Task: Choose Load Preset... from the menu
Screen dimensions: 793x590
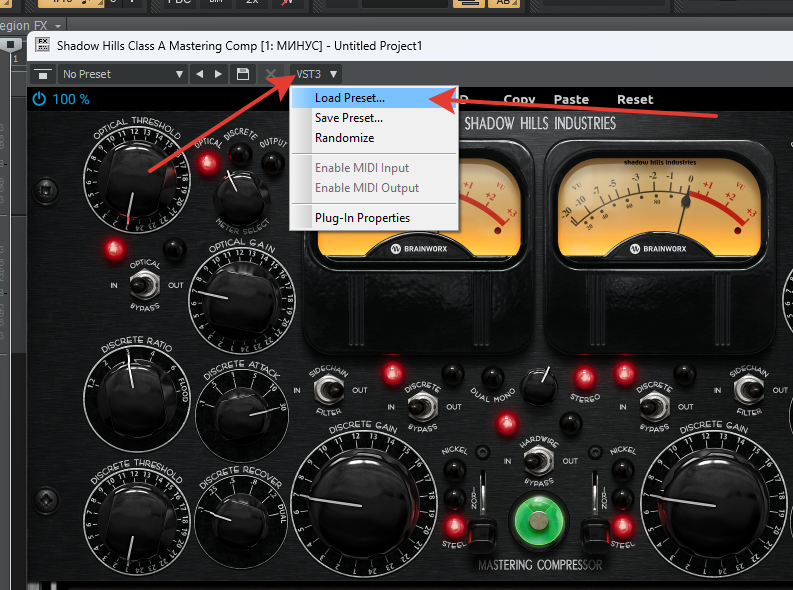Action: [x=375, y=98]
